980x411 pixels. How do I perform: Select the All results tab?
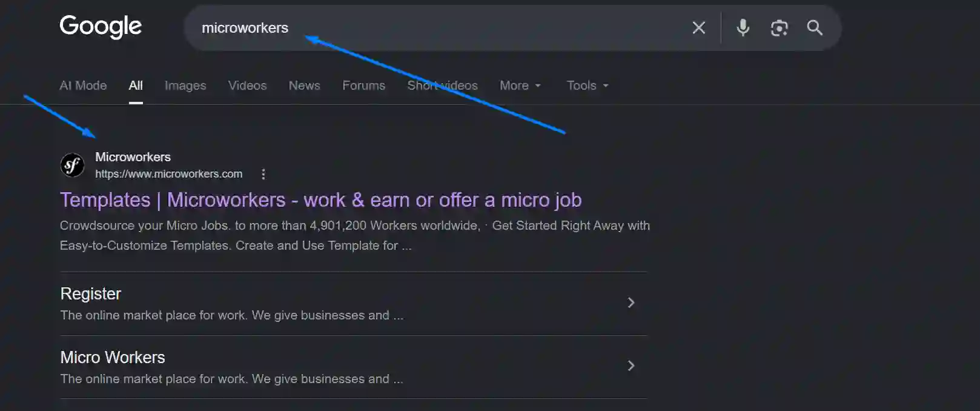point(136,85)
